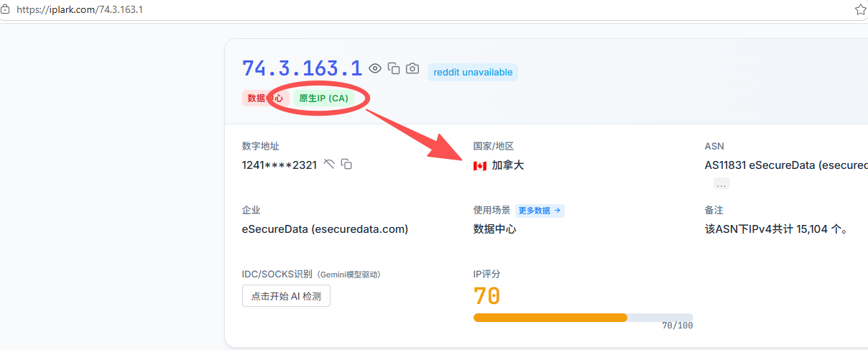Expand the ASN ellipsis button
The width and height of the screenshot is (868, 350).
click(x=721, y=184)
